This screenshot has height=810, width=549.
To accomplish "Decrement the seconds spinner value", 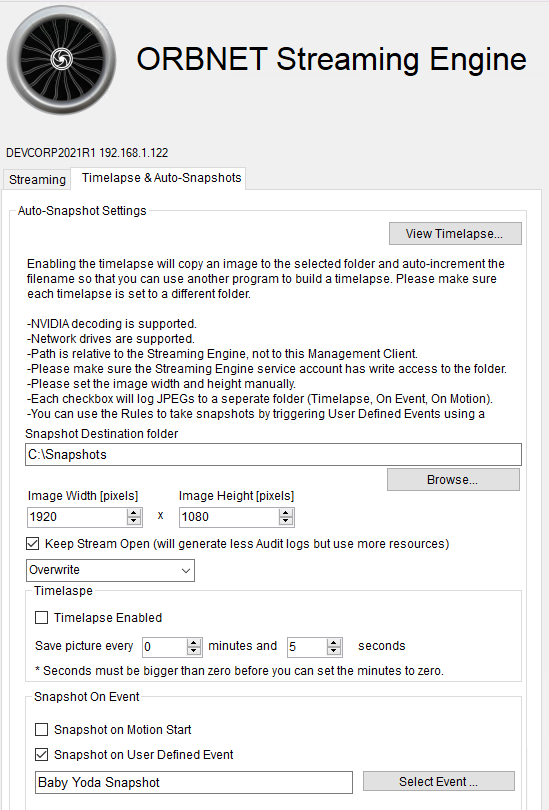I will [x=334, y=651].
